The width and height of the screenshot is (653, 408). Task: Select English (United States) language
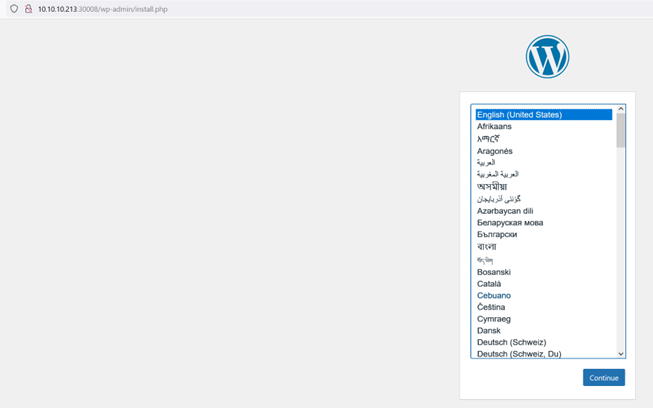pos(544,114)
